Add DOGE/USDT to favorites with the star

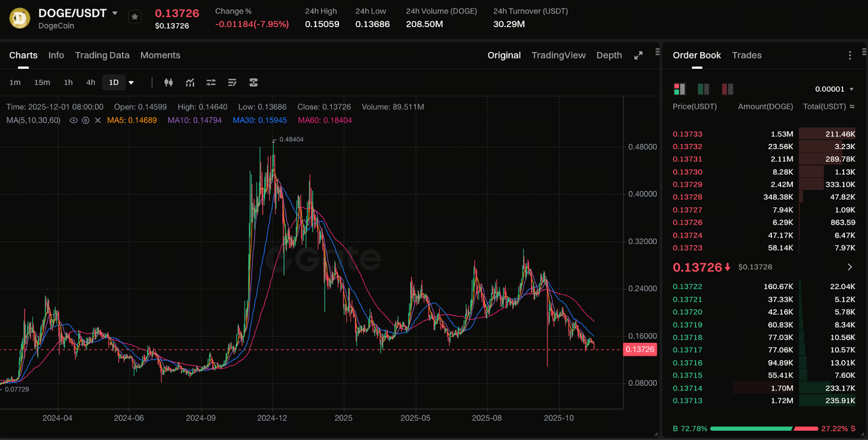point(135,17)
